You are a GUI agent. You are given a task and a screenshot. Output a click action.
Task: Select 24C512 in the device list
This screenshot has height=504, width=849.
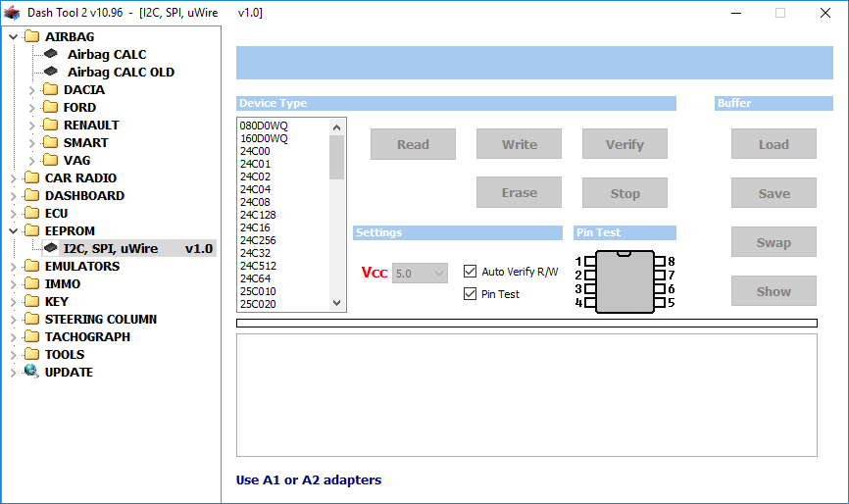pos(258,266)
